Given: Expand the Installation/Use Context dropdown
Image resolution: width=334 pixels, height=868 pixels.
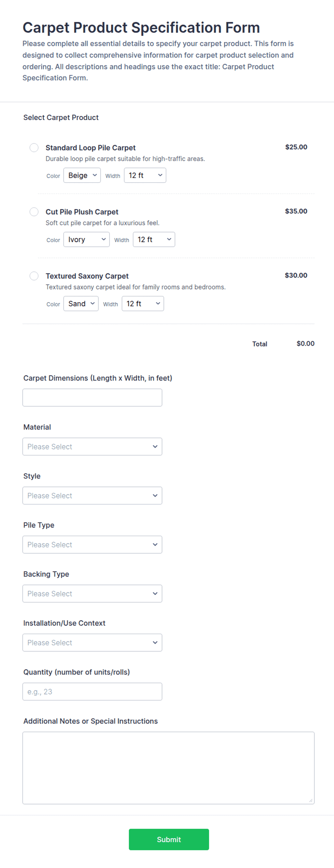Looking at the screenshot, I should (x=92, y=643).
